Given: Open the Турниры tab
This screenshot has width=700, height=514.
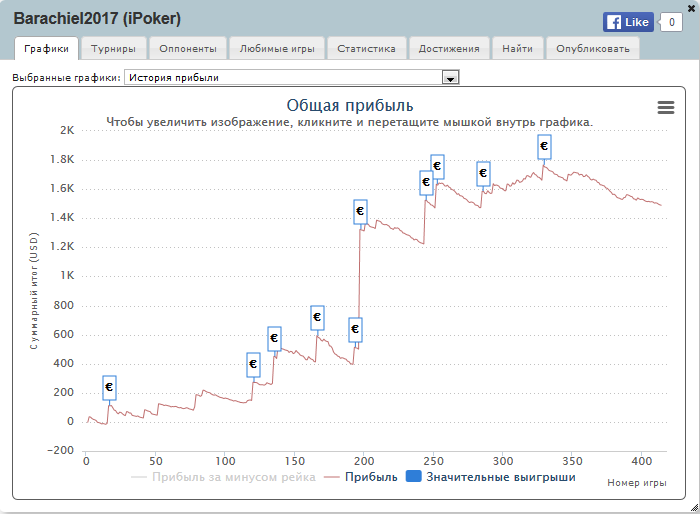Looking at the screenshot, I should pyautogui.click(x=113, y=48).
